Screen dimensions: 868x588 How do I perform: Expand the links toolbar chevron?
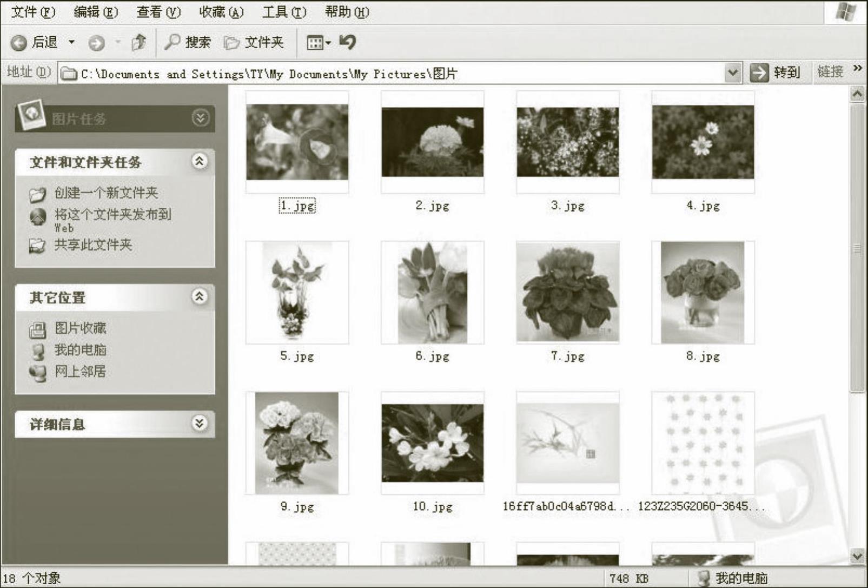click(857, 68)
